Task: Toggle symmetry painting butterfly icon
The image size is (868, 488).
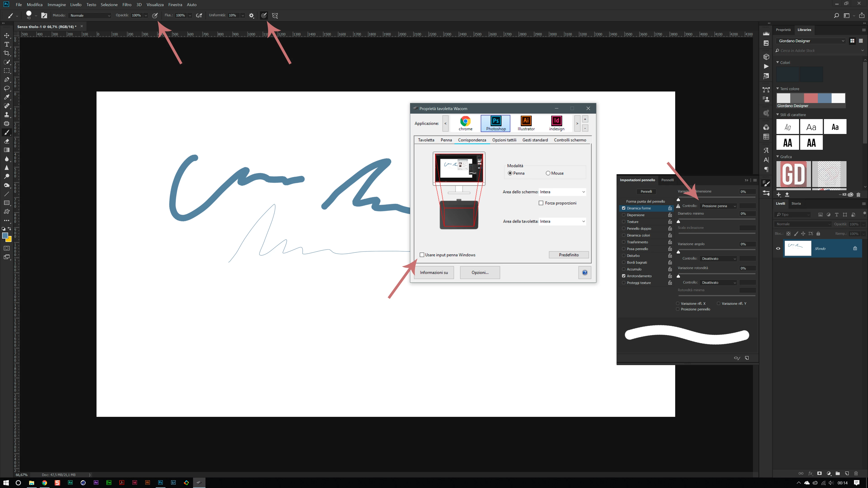Action: point(275,16)
